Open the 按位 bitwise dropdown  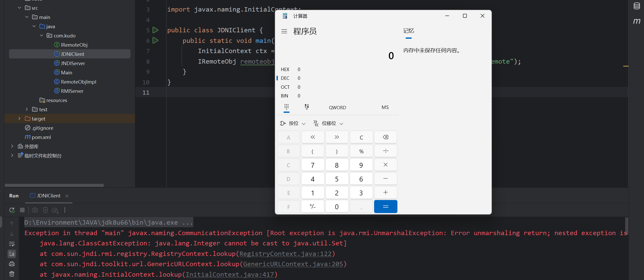[x=293, y=123]
